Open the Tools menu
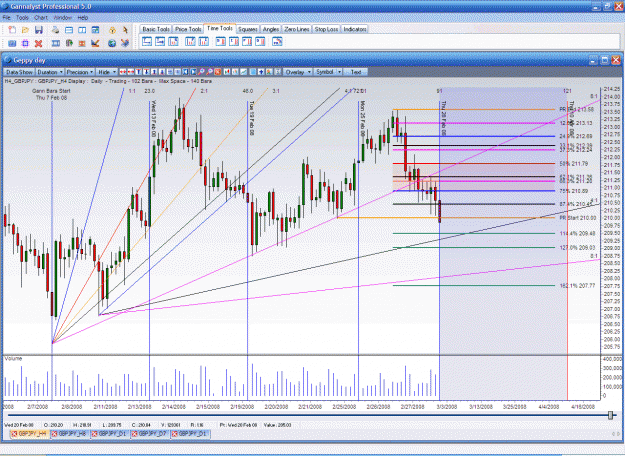The width and height of the screenshot is (625, 456). (22, 18)
